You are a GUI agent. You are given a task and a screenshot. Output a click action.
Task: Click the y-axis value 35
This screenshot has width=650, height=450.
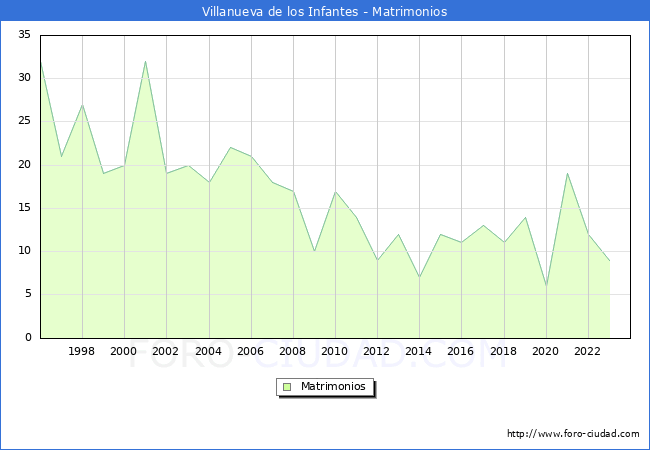tap(24, 34)
